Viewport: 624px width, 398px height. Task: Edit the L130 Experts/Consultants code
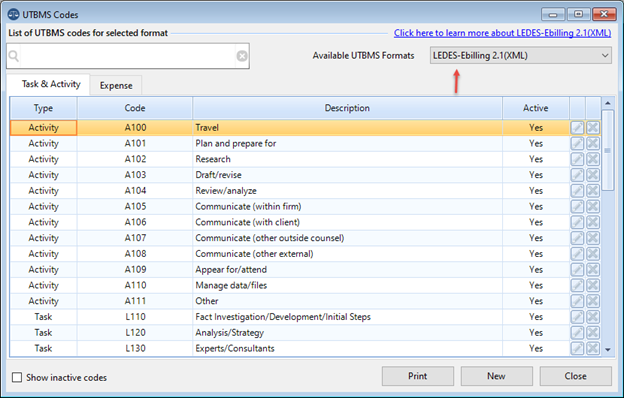[x=577, y=348]
